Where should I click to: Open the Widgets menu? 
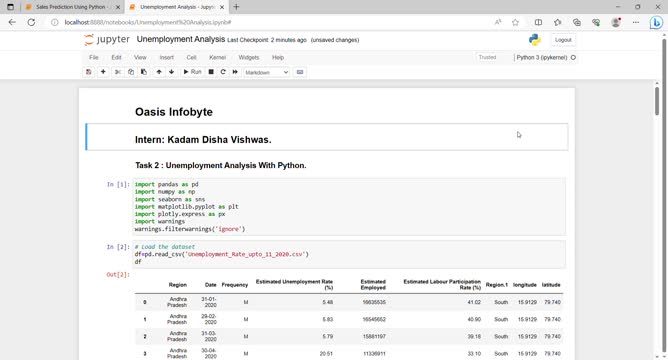tap(249, 58)
